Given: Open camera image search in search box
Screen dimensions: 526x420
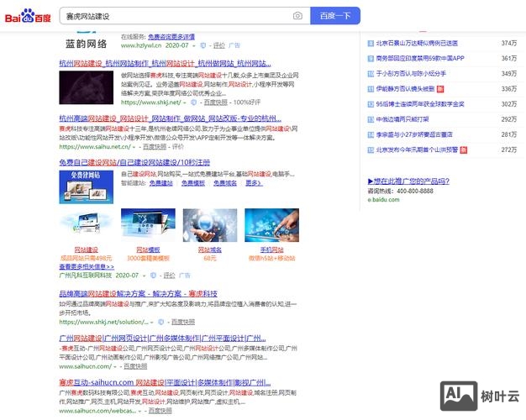Looking at the screenshot, I should pyautogui.click(x=297, y=16).
